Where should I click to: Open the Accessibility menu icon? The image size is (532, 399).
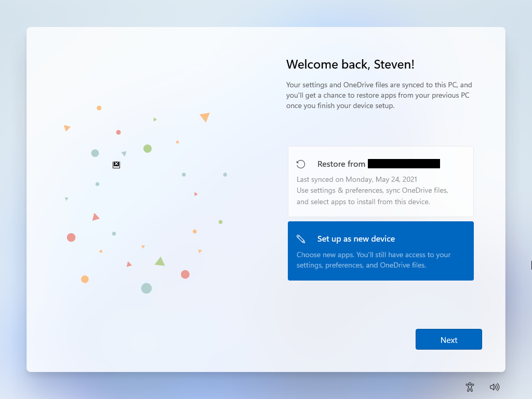tap(470, 387)
